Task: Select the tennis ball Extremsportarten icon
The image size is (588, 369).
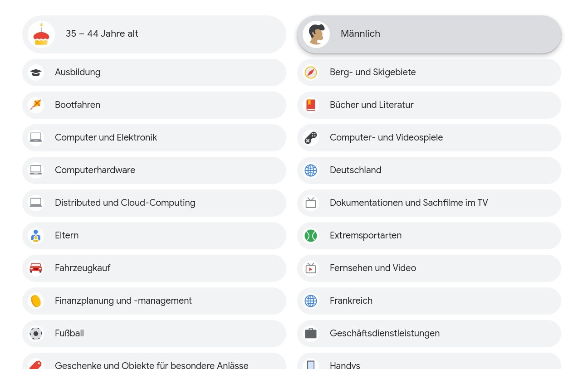Action: 311,235
